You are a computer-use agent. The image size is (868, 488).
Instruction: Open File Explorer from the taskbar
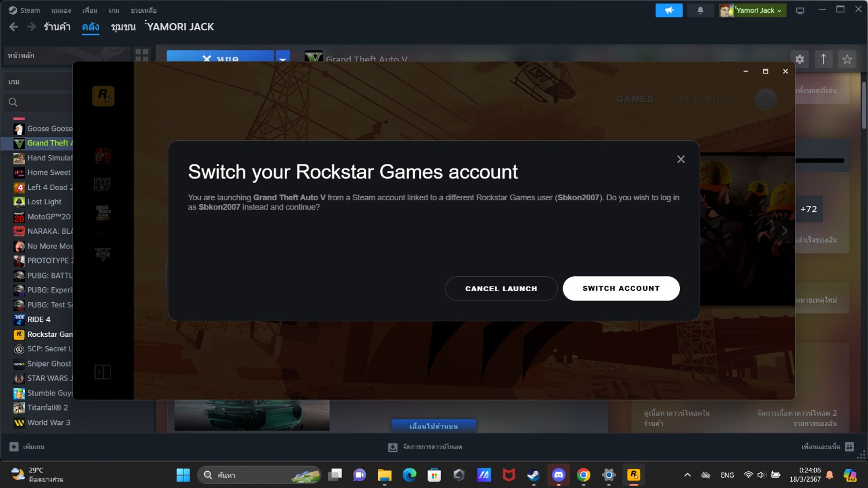385,475
